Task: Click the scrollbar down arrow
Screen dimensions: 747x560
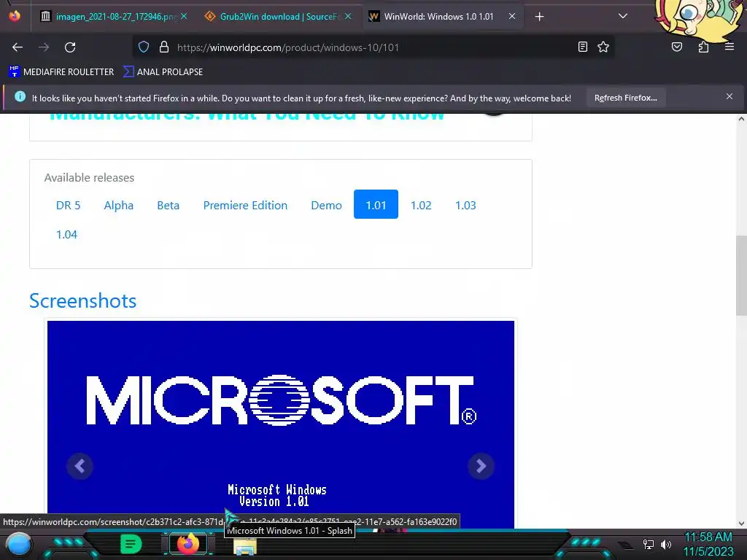Action: point(741,524)
